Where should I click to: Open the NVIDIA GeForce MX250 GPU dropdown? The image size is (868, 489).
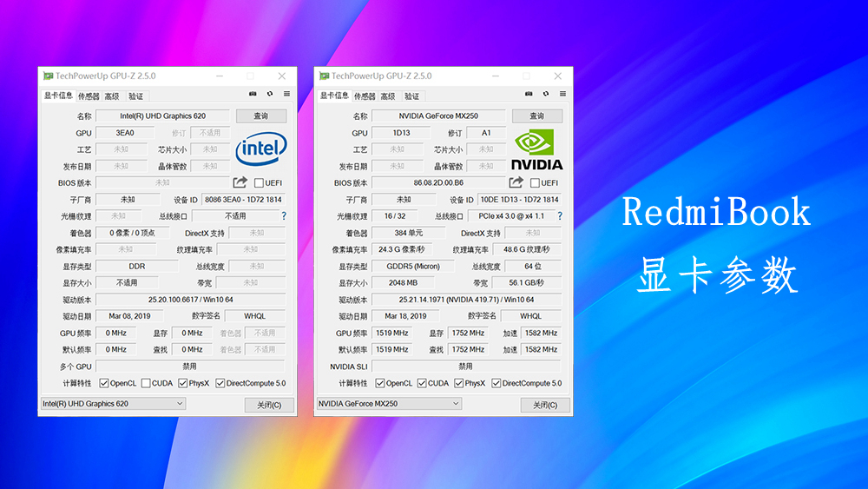tap(389, 404)
